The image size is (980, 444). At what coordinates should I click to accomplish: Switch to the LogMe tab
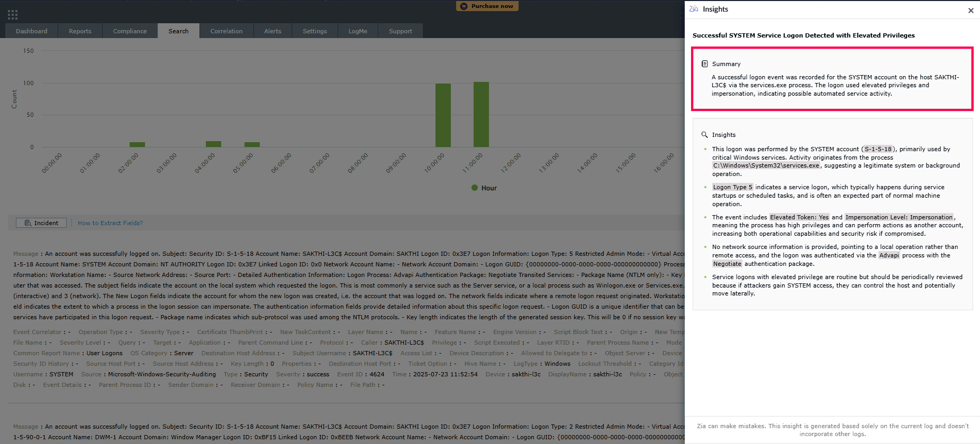358,31
